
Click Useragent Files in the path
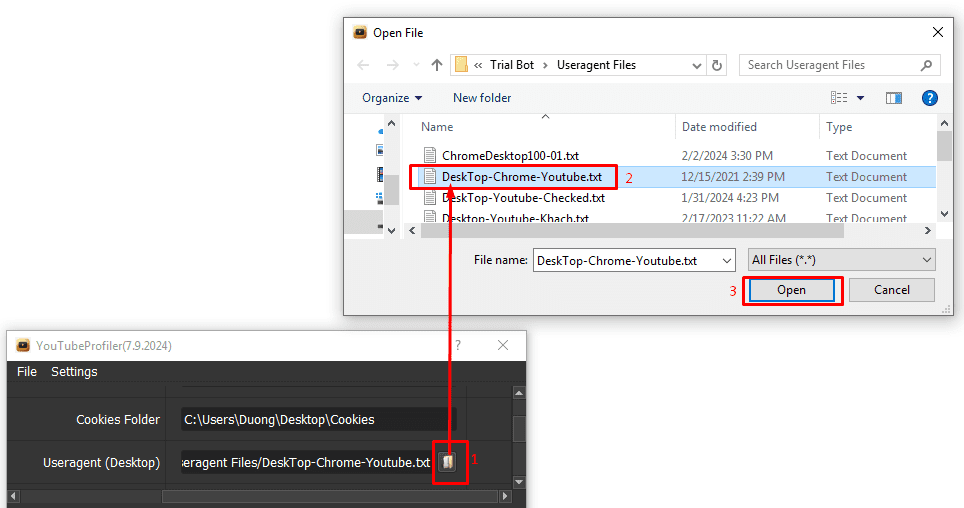596,65
